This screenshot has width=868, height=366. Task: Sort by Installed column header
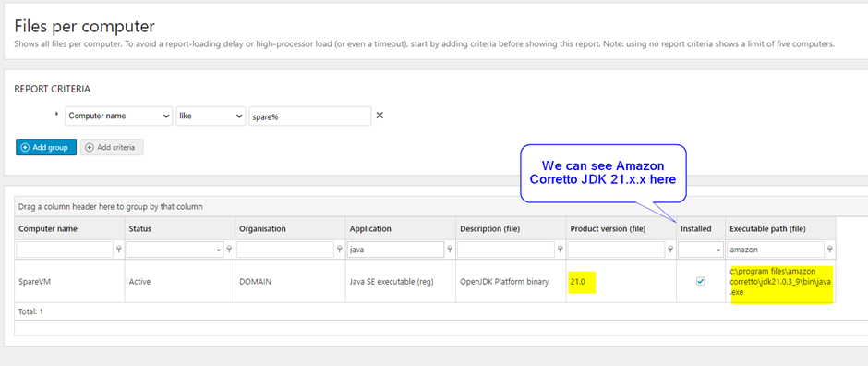[701, 228]
